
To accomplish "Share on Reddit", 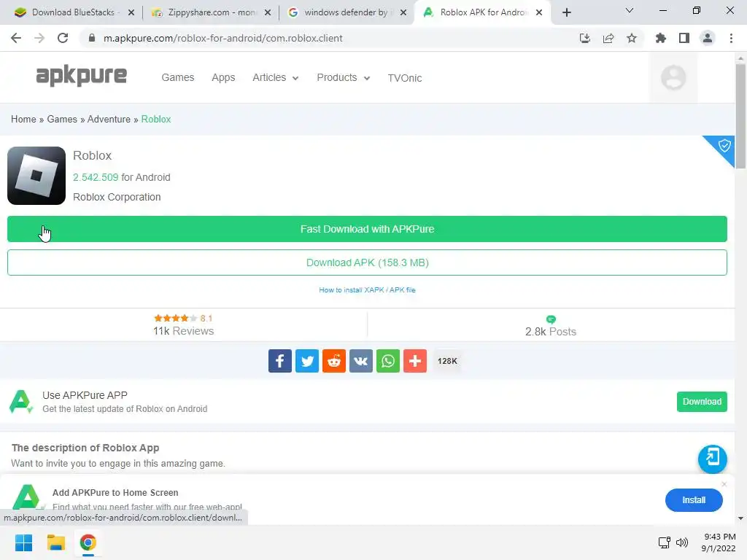I will click(334, 361).
